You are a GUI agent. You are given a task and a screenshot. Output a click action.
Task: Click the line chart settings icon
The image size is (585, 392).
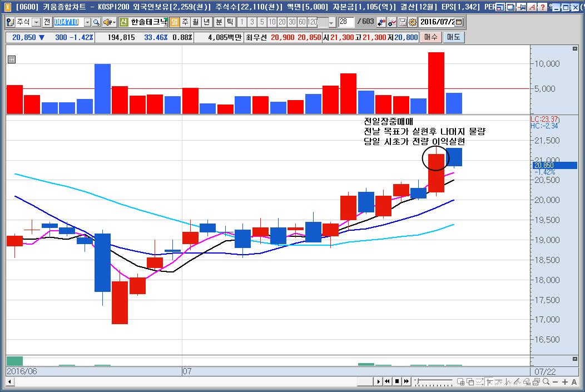[391, 22]
